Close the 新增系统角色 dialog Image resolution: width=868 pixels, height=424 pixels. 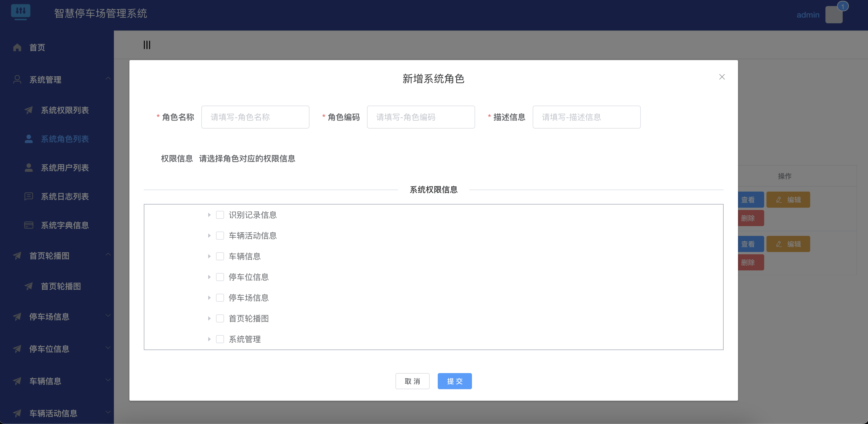[x=722, y=77]
